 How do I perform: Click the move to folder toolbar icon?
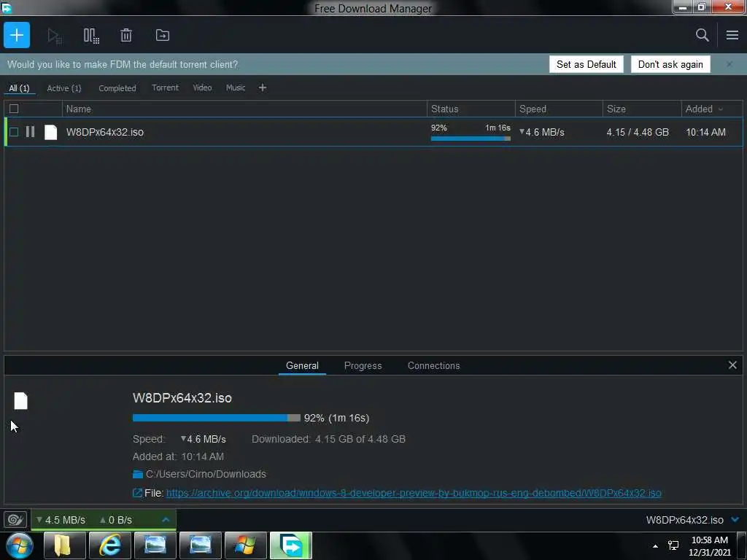pyautogui.click(x=163, y=35)
